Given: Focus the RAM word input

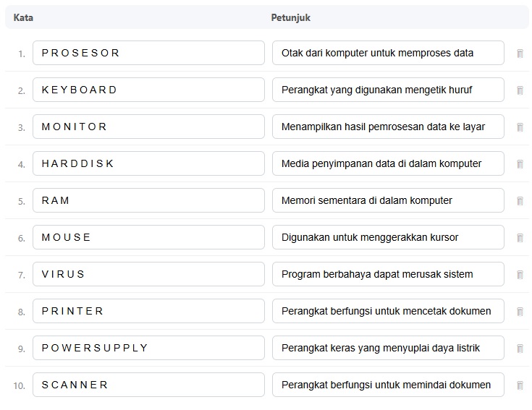Looking at the screenshot, I should (x=148, y=200).
